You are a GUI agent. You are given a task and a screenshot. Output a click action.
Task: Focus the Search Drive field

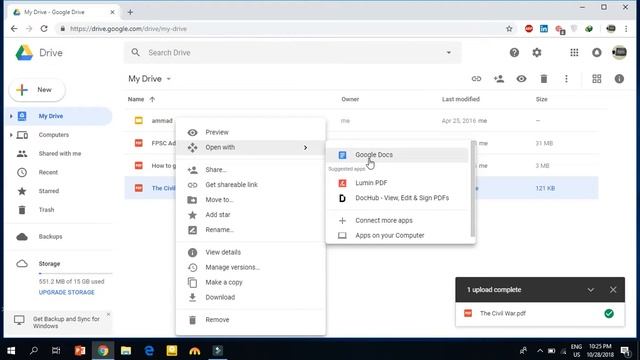tap(293, 53)
